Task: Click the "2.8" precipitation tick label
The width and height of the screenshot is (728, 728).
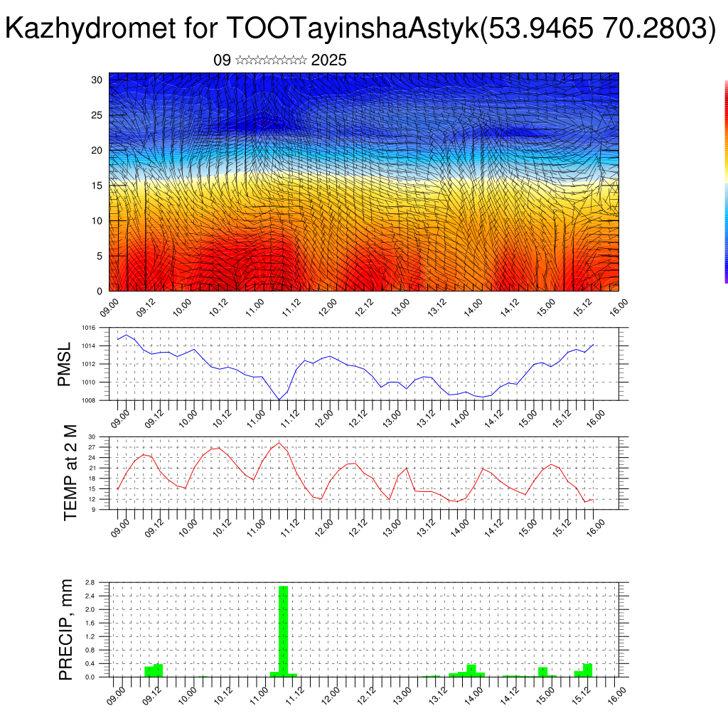Action: pos(90,582)
